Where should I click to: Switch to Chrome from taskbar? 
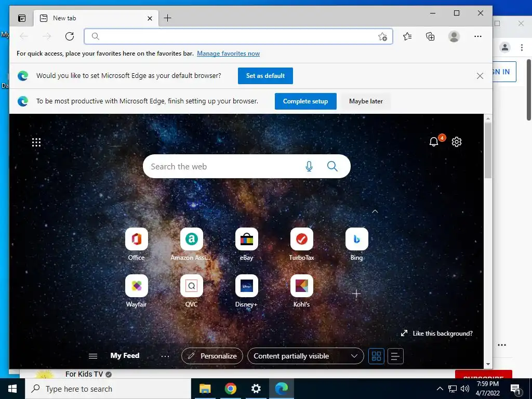point(230,389)
